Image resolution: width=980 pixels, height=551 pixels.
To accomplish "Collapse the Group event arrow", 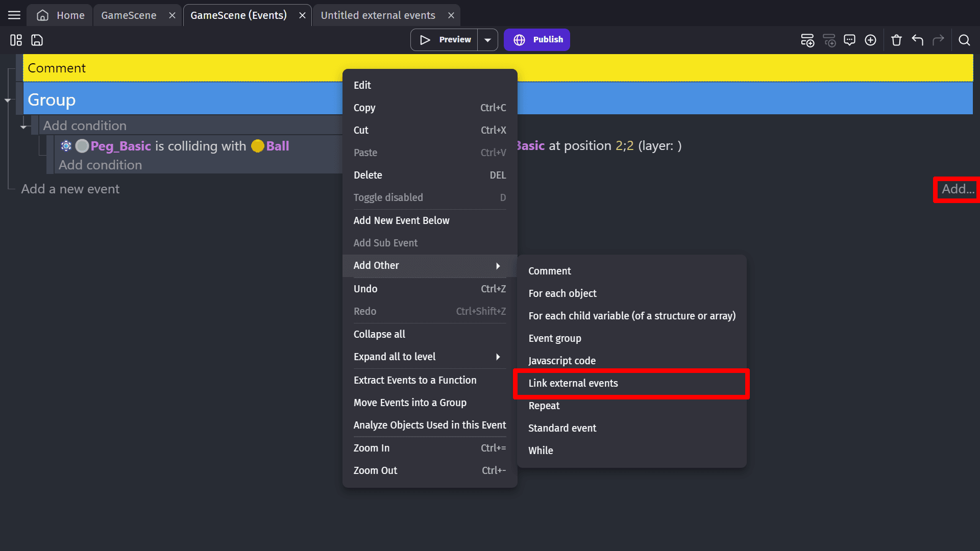I will pos(8,101).
